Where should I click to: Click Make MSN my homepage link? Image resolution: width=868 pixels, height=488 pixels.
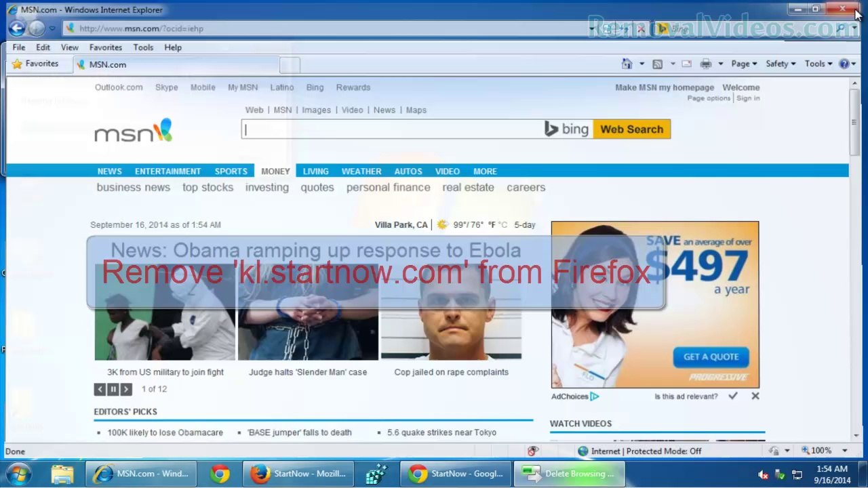coord(665,87)
